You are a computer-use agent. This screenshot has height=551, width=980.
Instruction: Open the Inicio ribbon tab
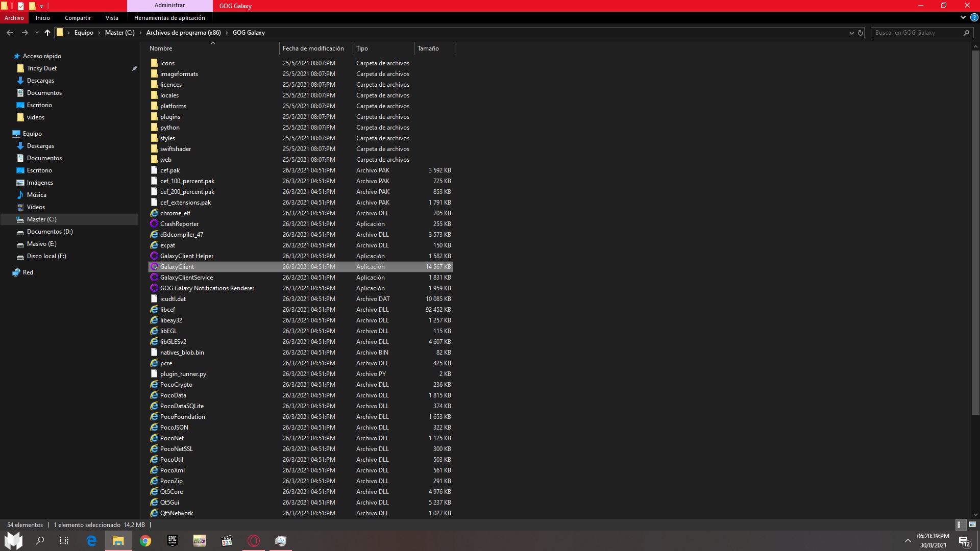[x=43, y=18]
